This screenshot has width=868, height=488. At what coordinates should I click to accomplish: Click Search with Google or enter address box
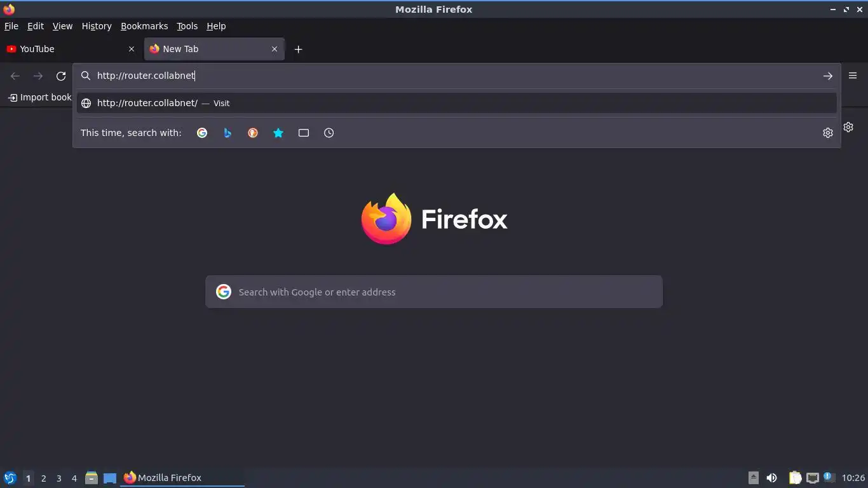[x=434, y=292]
